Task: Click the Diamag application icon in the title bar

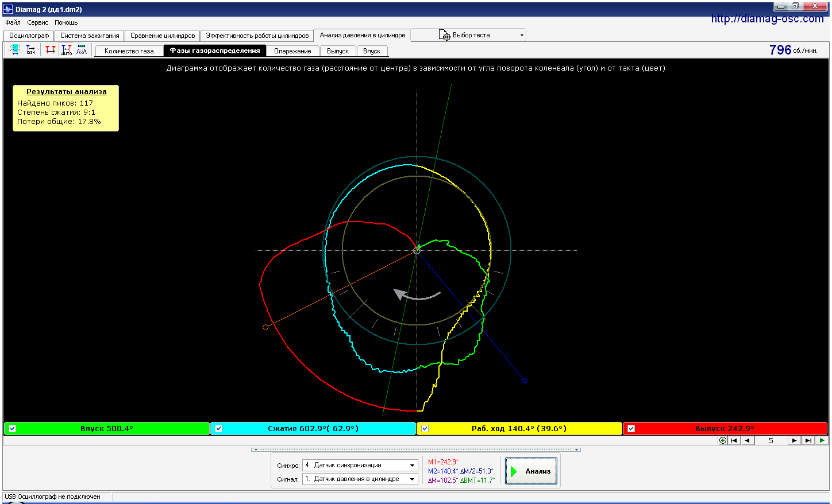Action: [x=8, y=9]
